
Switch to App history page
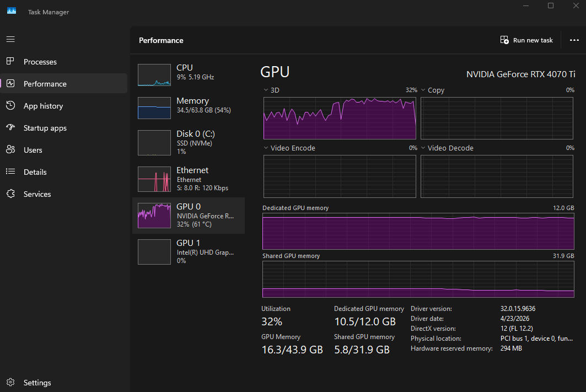point(63,105)
